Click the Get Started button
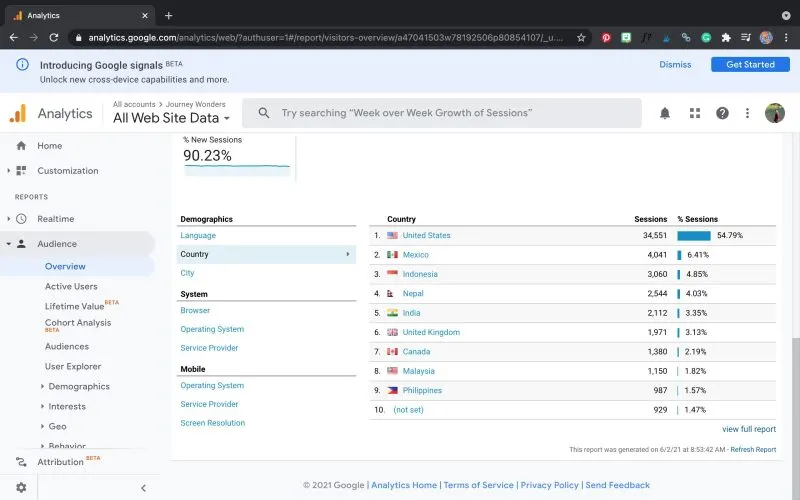Viewport: 800px width, 500px height. click(x=750, y=64)
